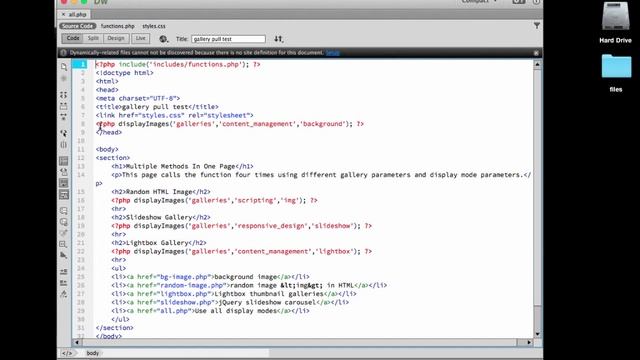Image resolution: width=640 pixels, height=360 pixels.
Task: Click the <body> tag on line 11
Action: pos(107,149)
